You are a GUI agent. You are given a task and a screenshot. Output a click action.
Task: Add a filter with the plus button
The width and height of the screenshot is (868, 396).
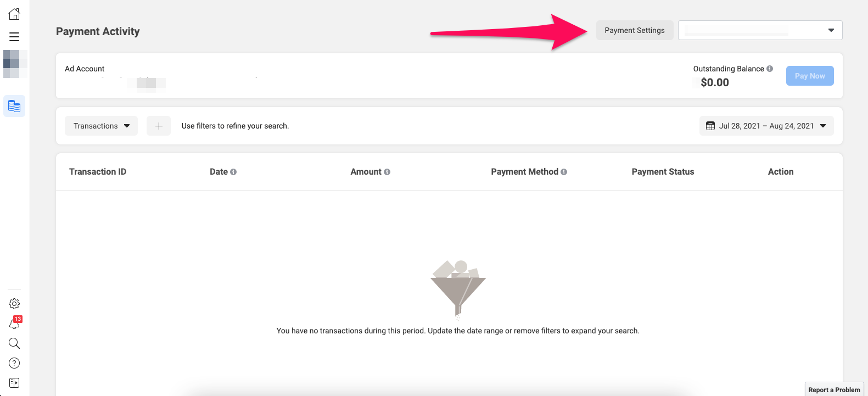[x=159, y=126]
